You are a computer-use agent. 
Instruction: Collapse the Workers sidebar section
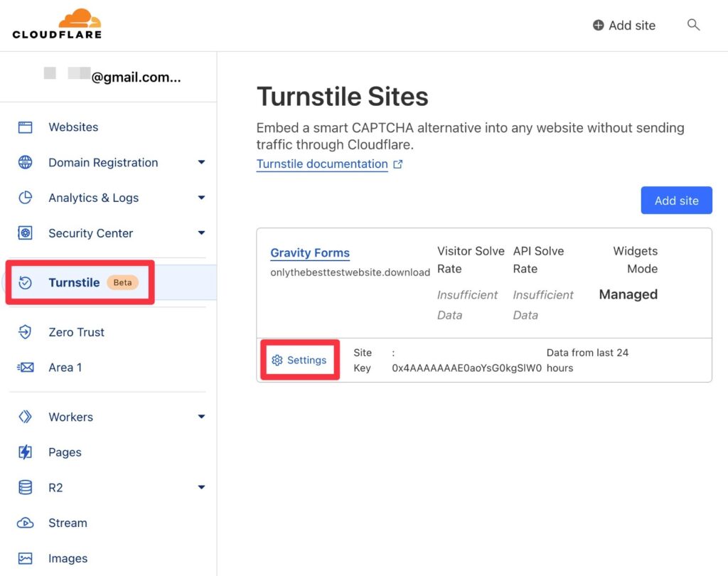[x=201, y=417]
